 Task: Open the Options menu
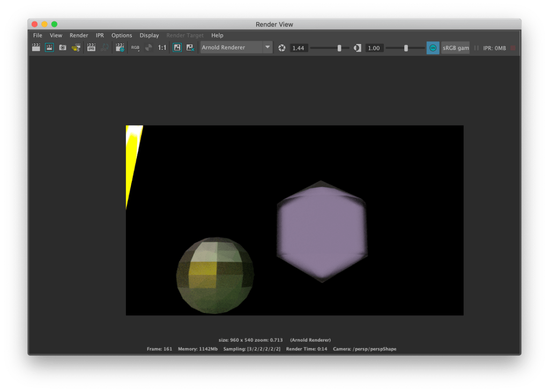pyautogui.click(x=122, y=35)
